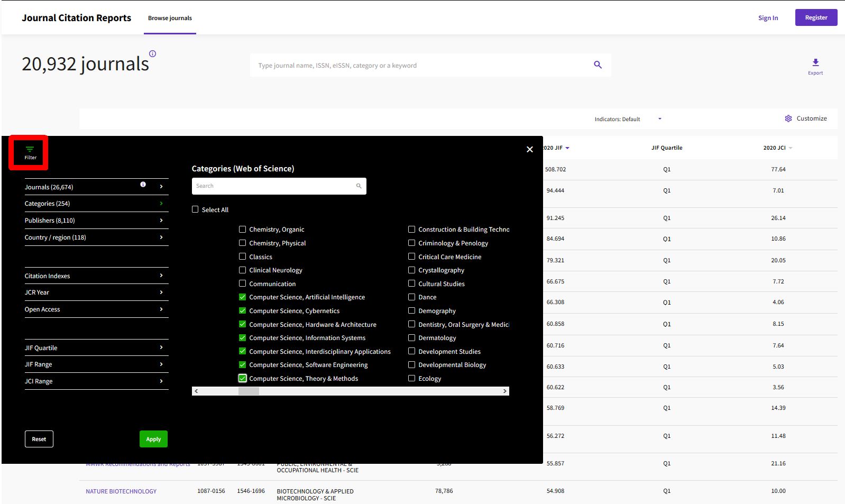Open Indicators: Default dropdown
845x504 pixels.
(x=628, y=119)
